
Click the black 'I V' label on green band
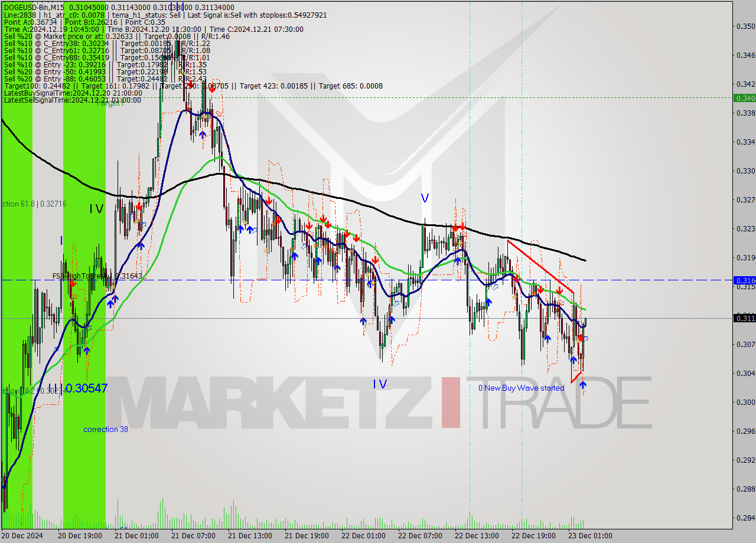pos(96,209)
